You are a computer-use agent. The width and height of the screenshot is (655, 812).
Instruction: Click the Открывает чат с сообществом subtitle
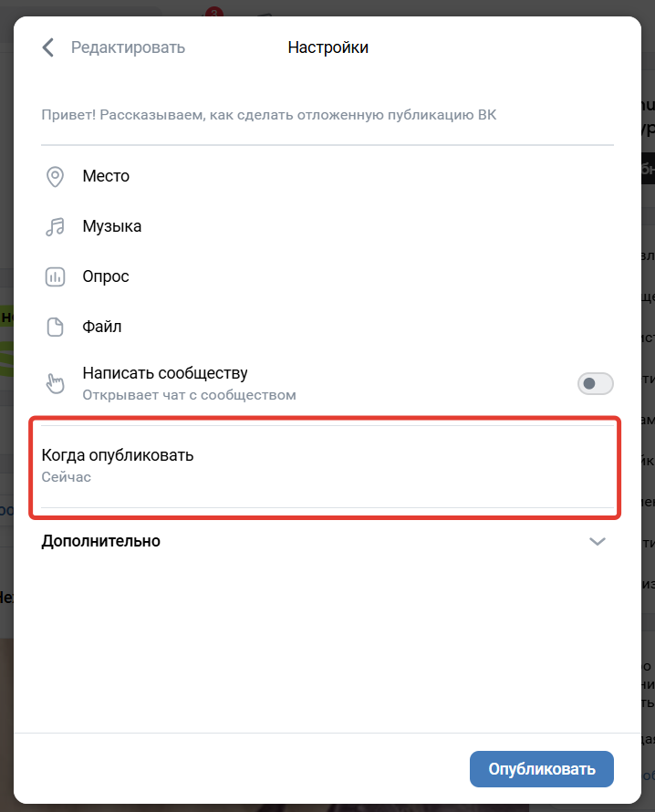190,395
